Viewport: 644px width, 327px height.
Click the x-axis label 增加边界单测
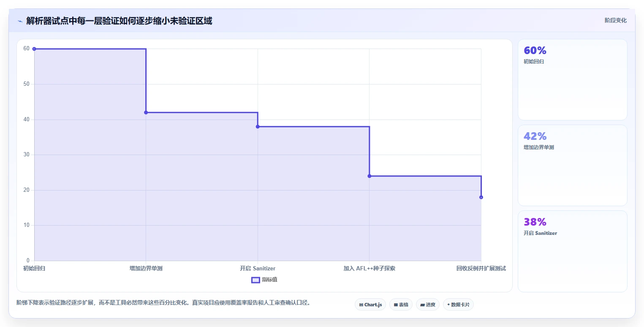(x=146, y=268)
